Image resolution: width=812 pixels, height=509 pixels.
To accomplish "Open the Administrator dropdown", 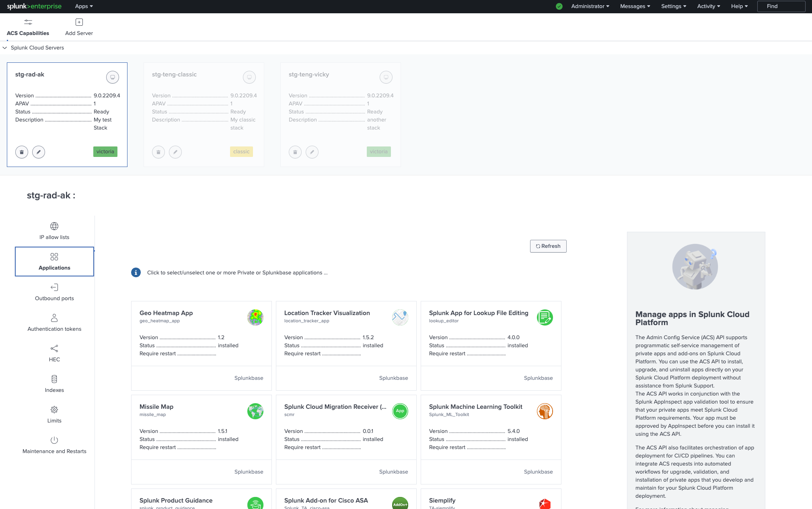I will point(590,6).
